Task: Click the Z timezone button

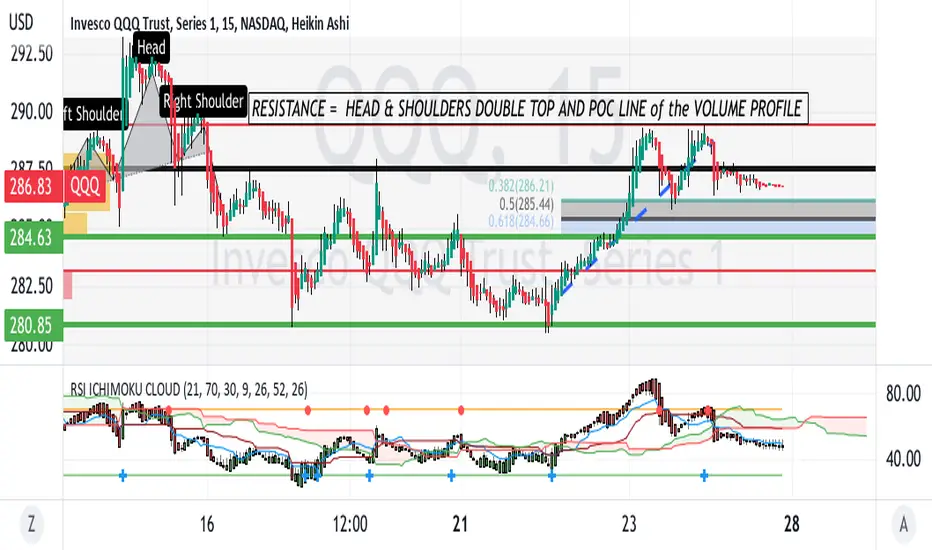Action: [x=32, y=524]
